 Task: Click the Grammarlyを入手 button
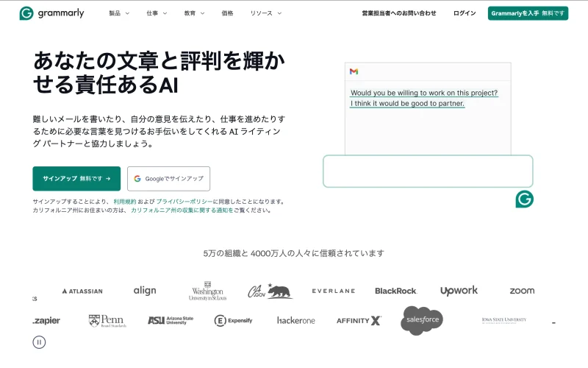(528, 13)
